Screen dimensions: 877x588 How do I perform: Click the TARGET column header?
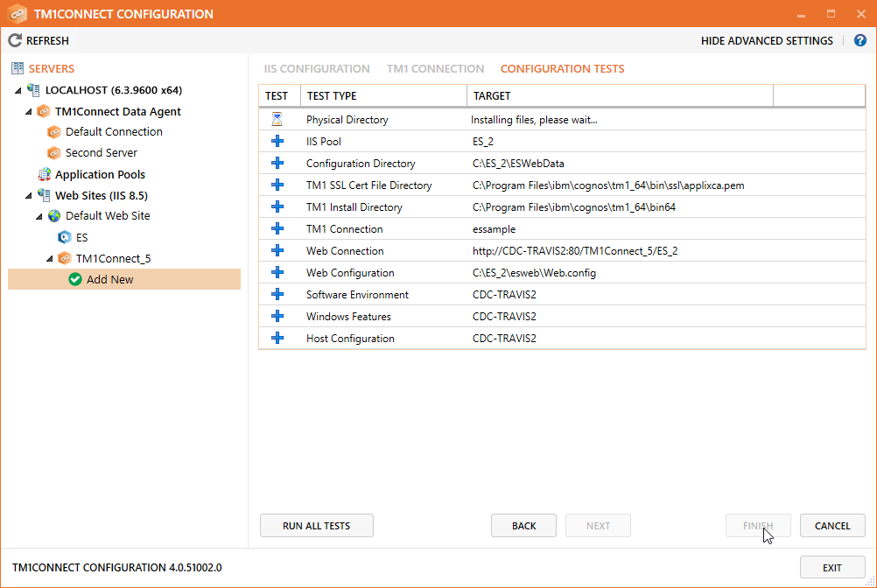(621, 95)
